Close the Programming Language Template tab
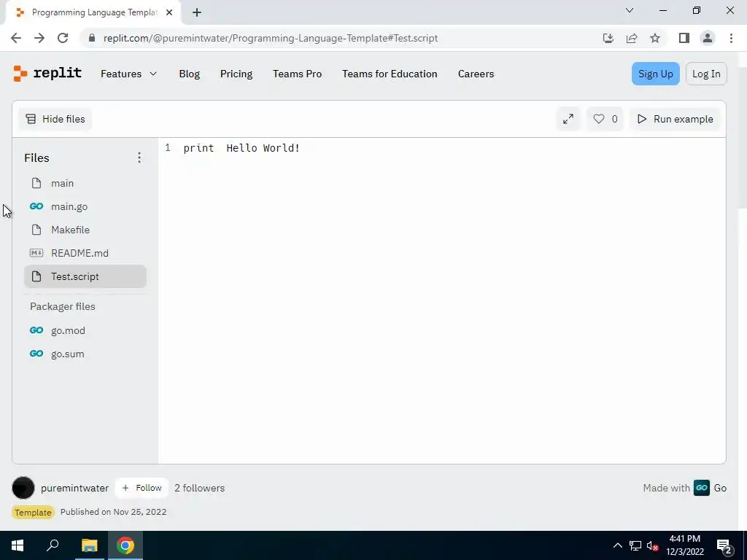The image size is (747, 560). click(169, 13)
